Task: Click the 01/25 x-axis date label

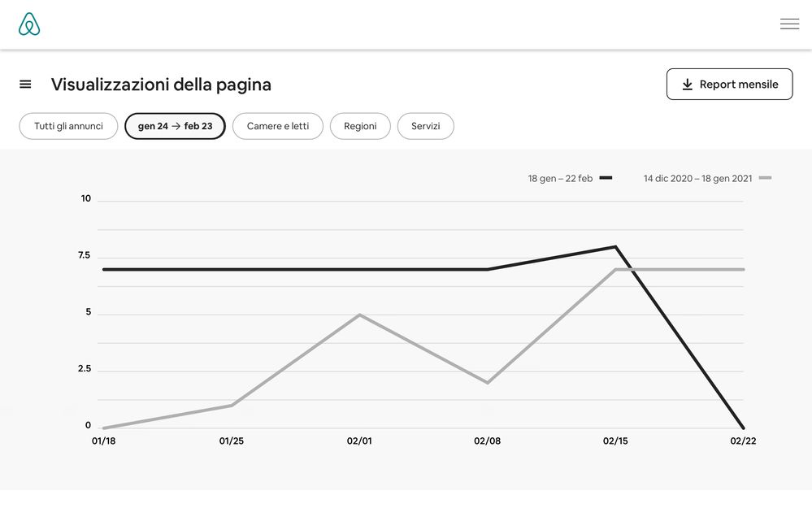Action: coord(232,441)
